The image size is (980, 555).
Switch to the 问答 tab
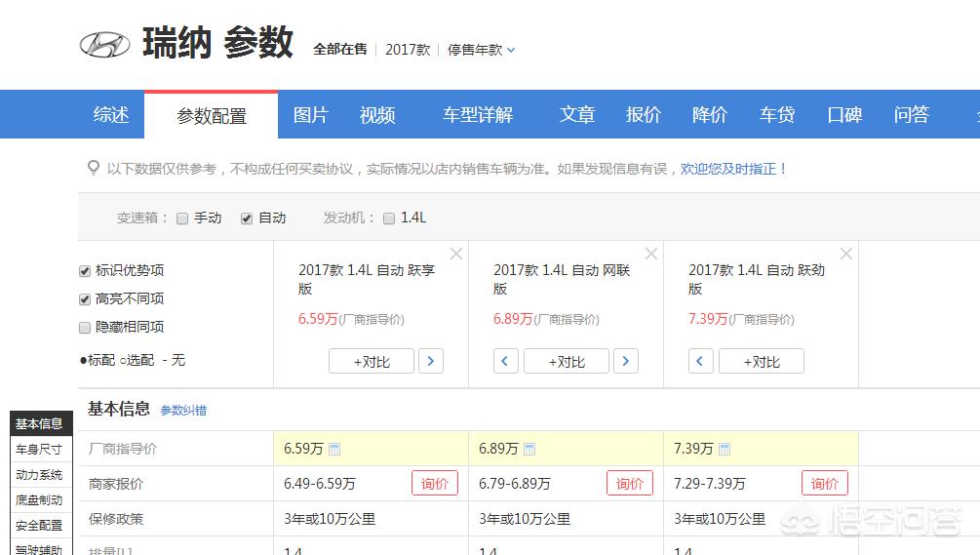point(911,114)
